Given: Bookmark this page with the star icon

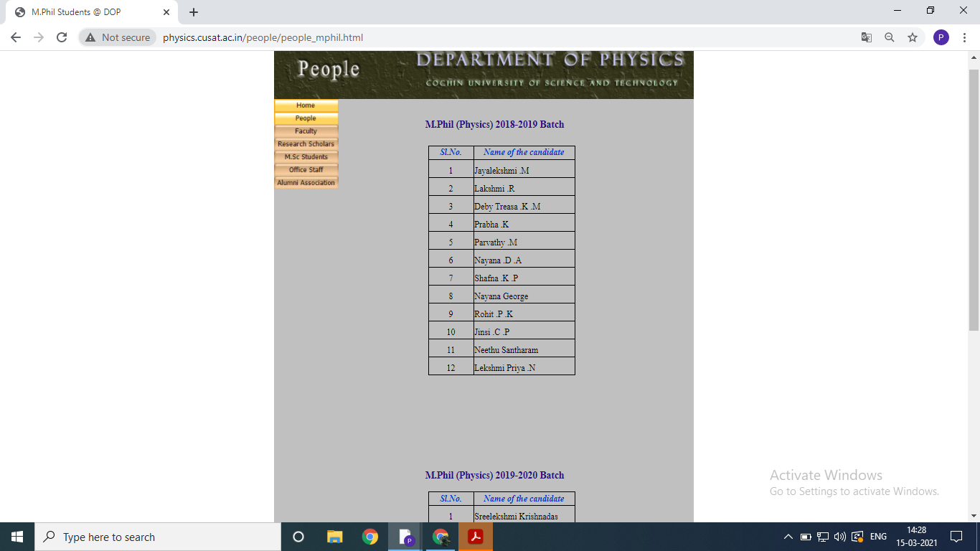Looking at the screenshot, I should (x=913, y=37).
